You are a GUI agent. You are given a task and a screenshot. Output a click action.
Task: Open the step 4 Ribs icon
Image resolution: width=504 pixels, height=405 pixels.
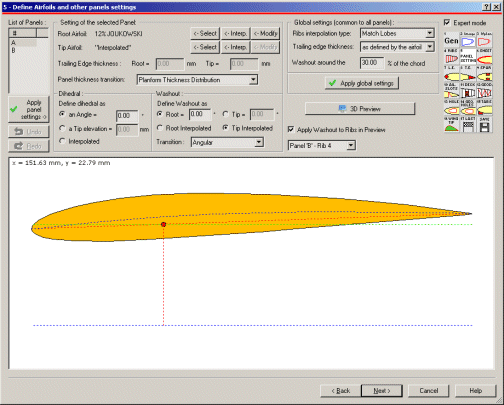451,57
